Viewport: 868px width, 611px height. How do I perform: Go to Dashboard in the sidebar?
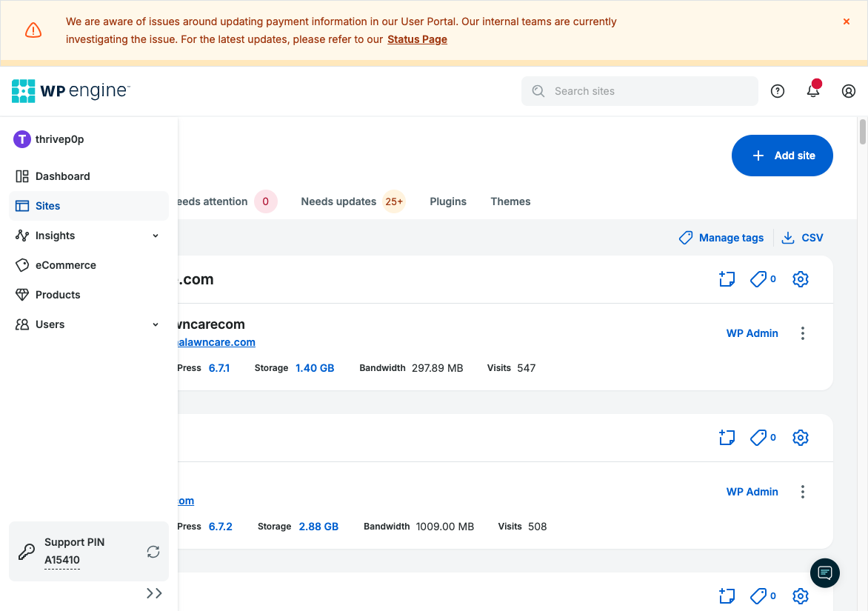[x=89, y=176]
